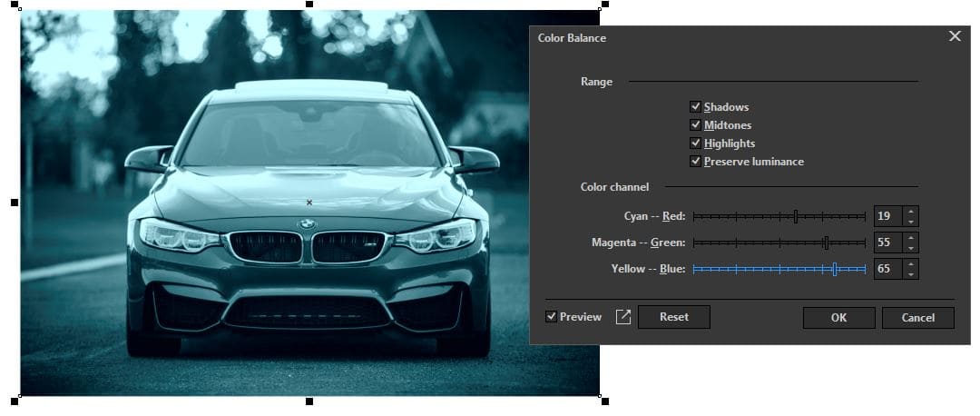Click the Reset button

click(673, 317)
